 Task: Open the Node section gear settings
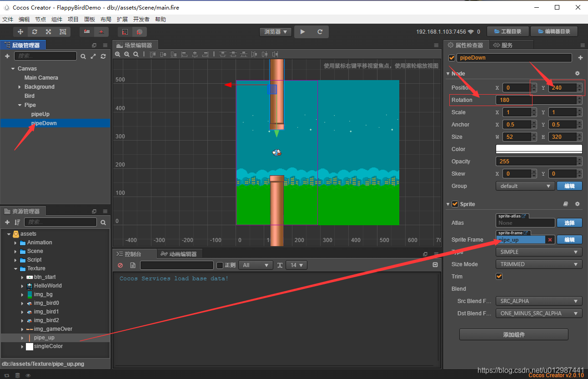pyautogui.click(x=578, y=73)
